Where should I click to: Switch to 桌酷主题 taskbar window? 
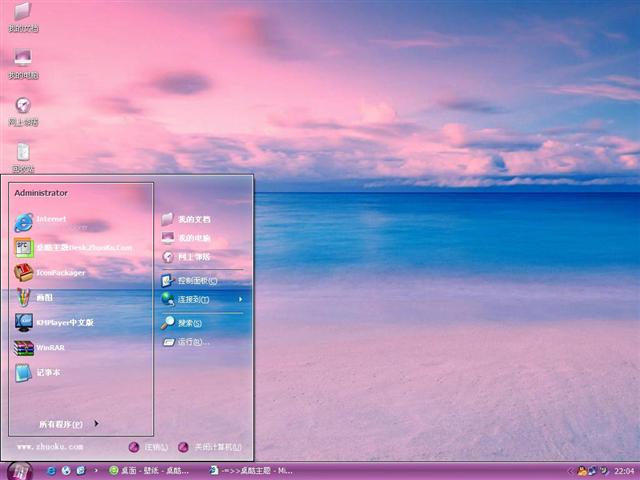tap(252, 471)
